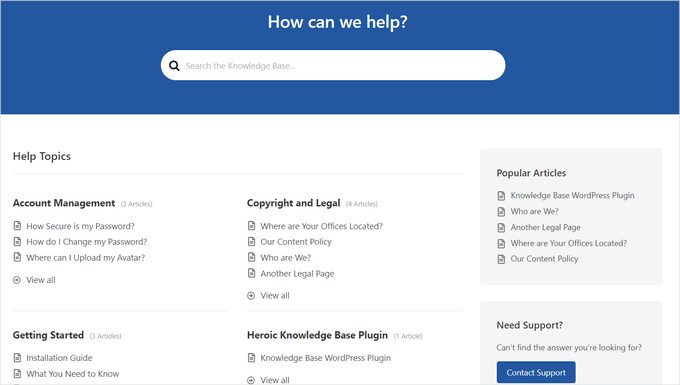Click View all under Copyright and Legal
Image resolution: width=680 pixels, height=385 pixels.
coord(275,296)
